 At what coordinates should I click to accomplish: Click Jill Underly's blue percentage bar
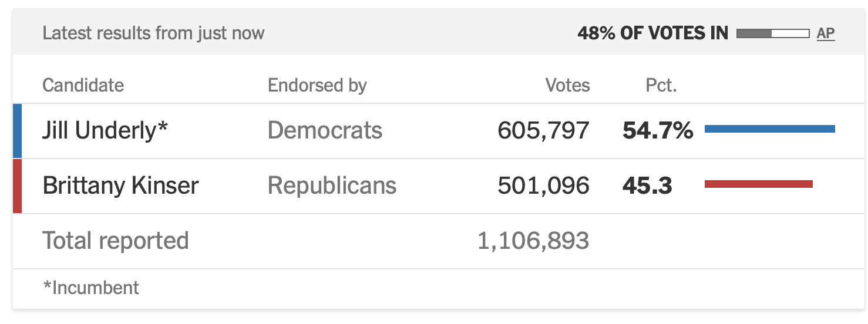coord(770,129)
